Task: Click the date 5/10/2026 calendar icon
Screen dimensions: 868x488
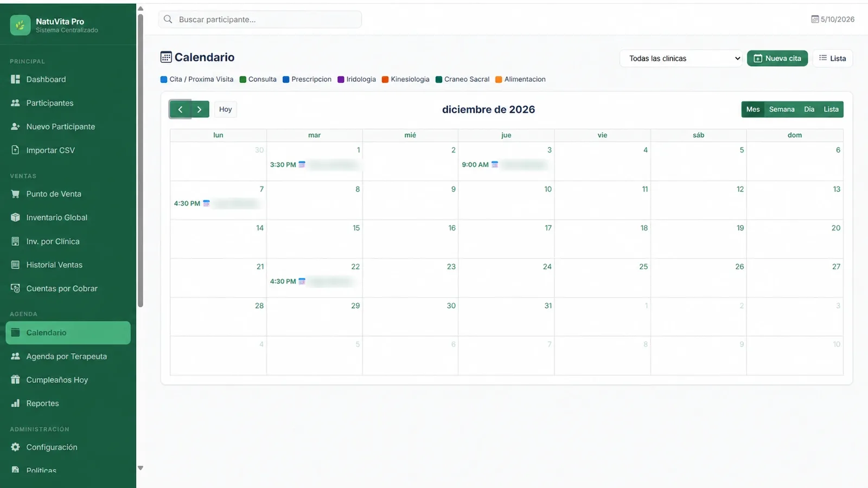Action: pyautogui.click(x=815, y=19)
